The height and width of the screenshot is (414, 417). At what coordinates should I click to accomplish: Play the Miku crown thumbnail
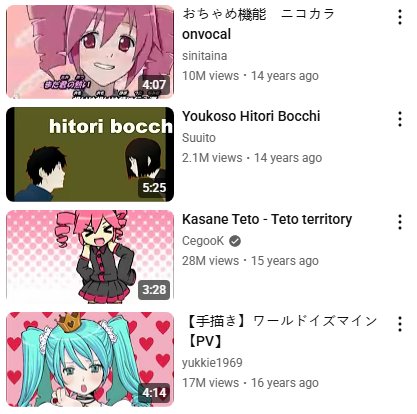pos(90,359)
